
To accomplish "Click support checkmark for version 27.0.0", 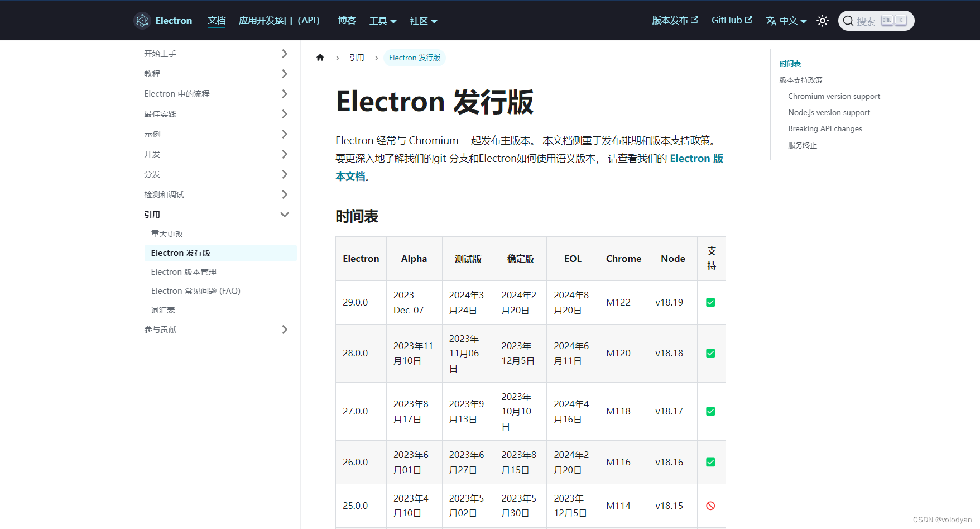I will [x=710, y=411].
